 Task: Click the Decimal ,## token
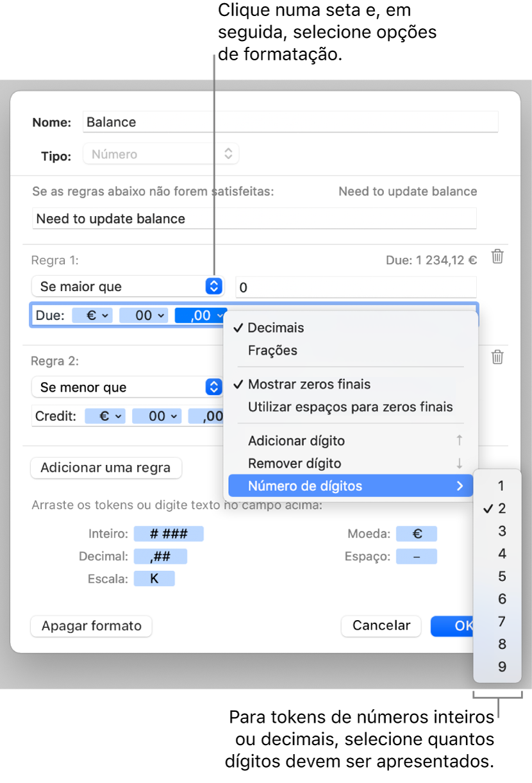coord(160,556)
